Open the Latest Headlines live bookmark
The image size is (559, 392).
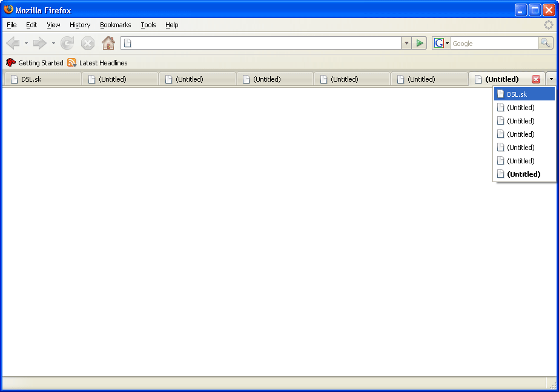(x=98, y=63)
